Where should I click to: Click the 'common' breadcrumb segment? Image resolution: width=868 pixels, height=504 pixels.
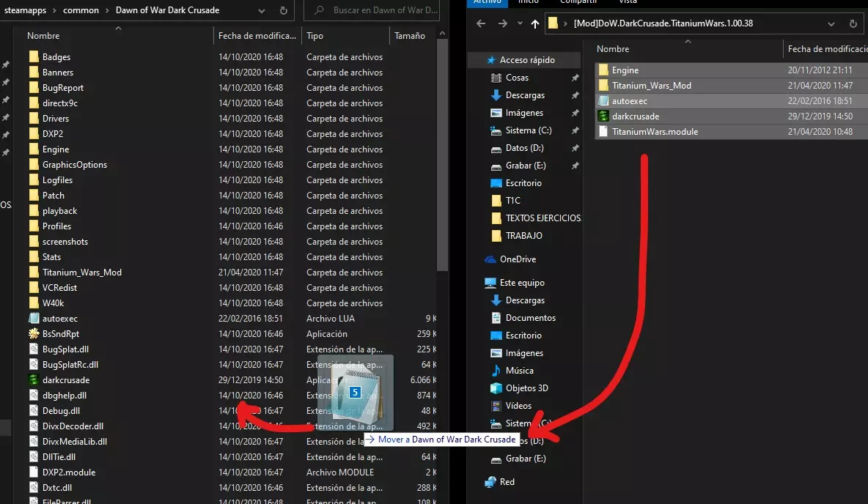[81, 10]
